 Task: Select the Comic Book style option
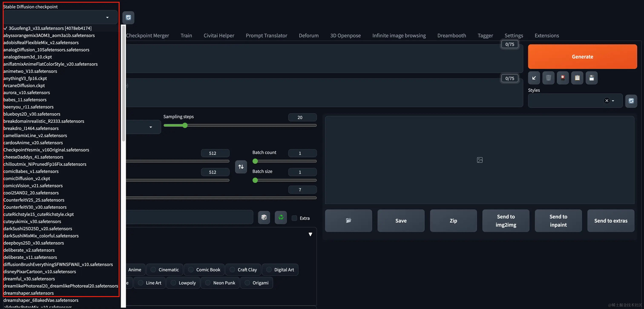click(x=204, y=269)
